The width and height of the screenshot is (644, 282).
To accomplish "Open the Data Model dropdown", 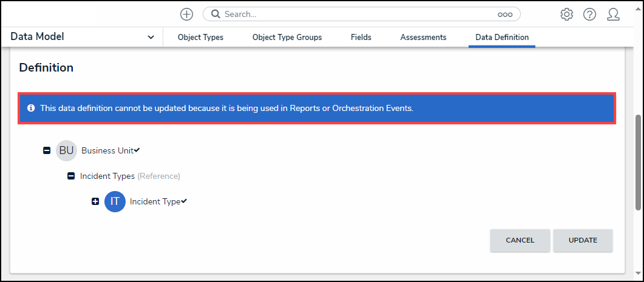I will point(151,38).
